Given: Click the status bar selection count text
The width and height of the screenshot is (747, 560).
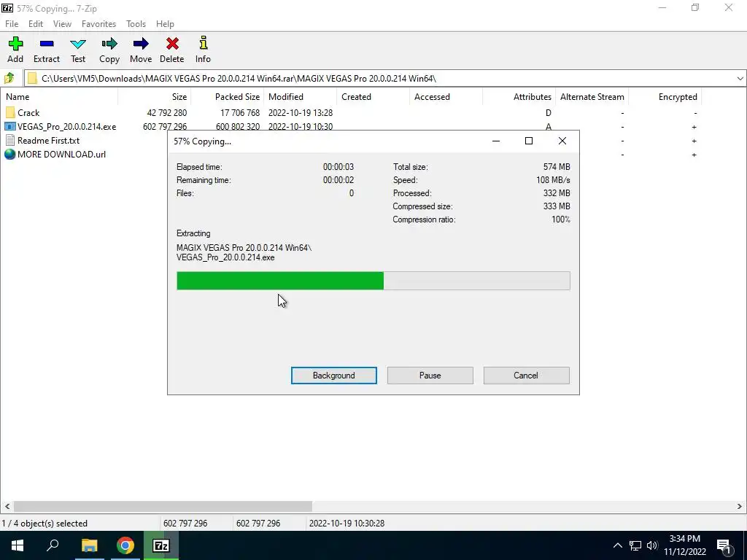Looking at the screenshot, I should pyautogui.click(x=44, y=524).
